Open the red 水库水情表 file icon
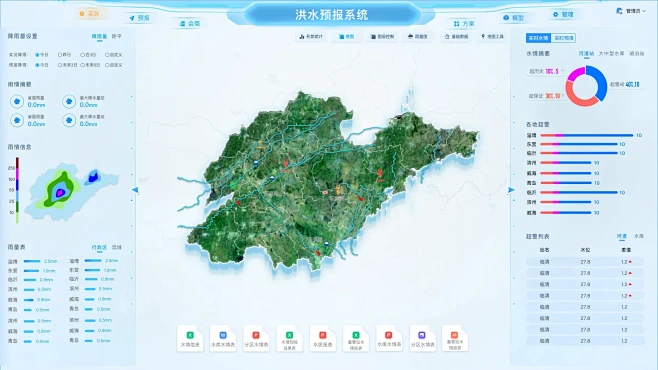The width and height of the screenshot is (658, 370). 389,339
